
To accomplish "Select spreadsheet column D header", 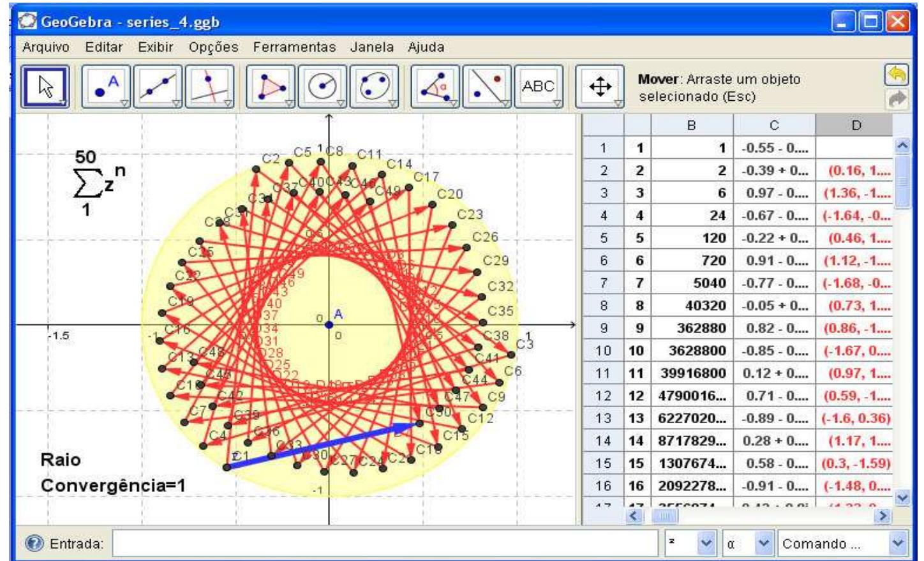I will [856, 126].
